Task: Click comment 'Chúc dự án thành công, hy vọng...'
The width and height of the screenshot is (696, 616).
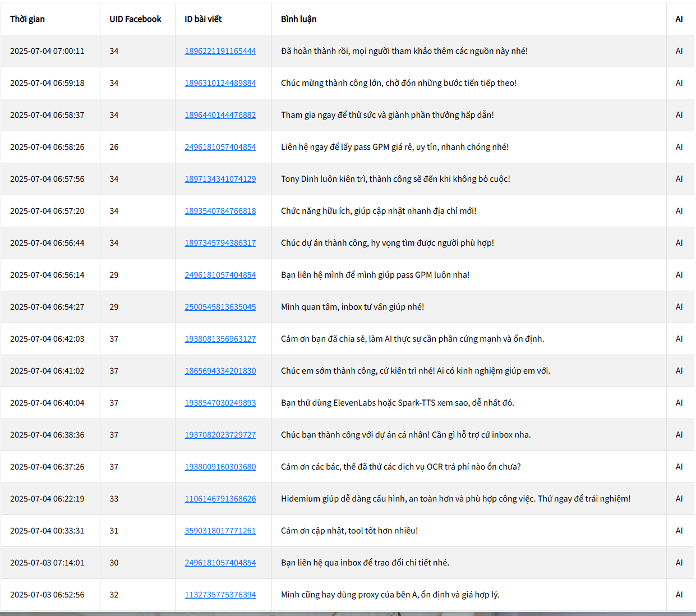Action: tap(388, 243)
